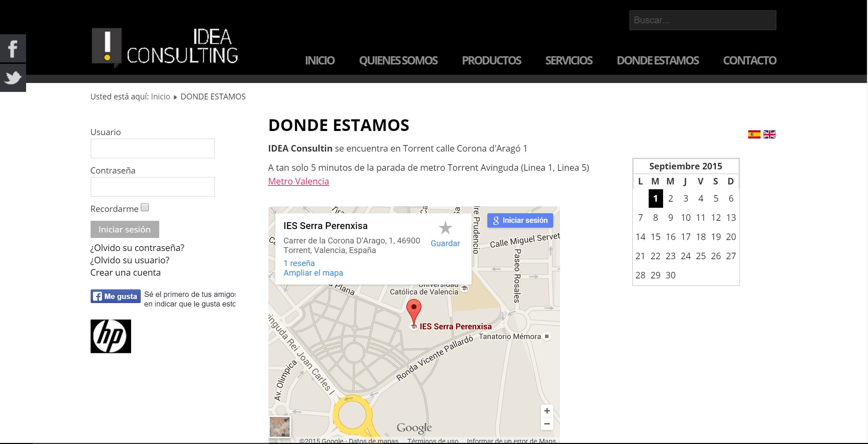
Task: Open the SERVICIOS menu item
Action: 569,61
